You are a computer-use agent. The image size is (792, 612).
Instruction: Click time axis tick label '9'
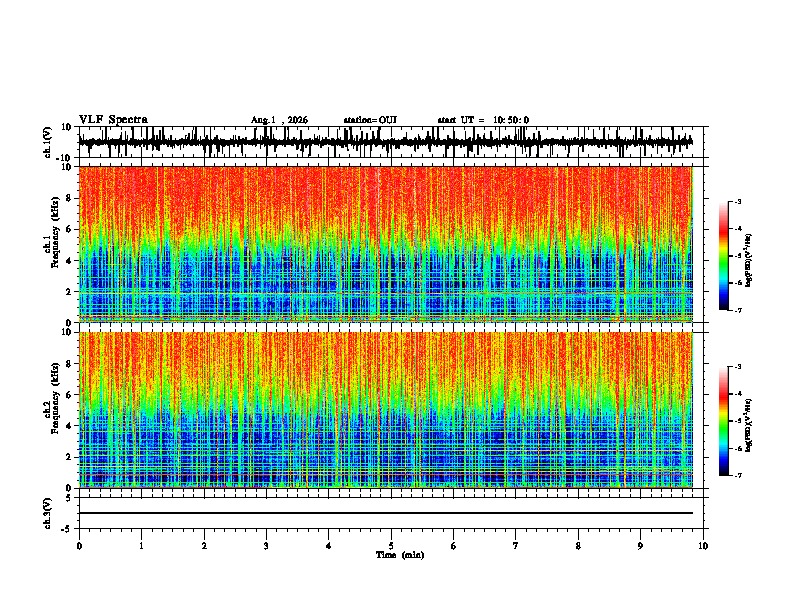(640, 546)
